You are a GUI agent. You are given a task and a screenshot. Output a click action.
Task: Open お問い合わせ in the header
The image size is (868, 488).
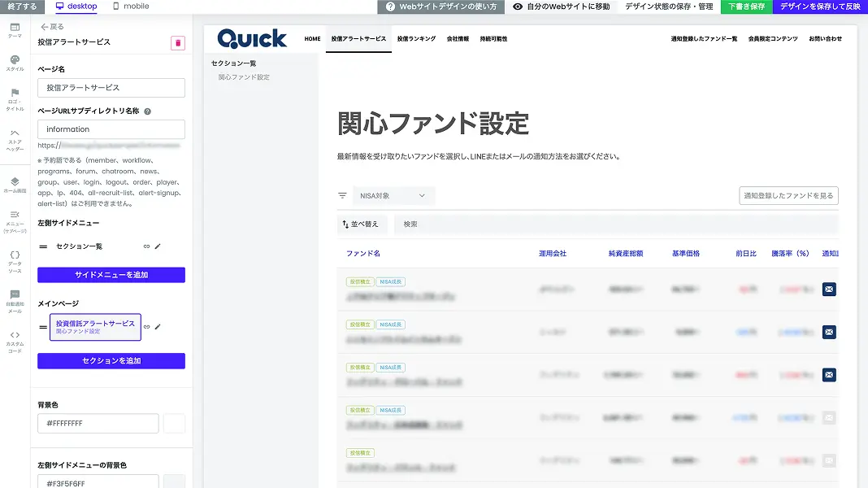point(826,39)
